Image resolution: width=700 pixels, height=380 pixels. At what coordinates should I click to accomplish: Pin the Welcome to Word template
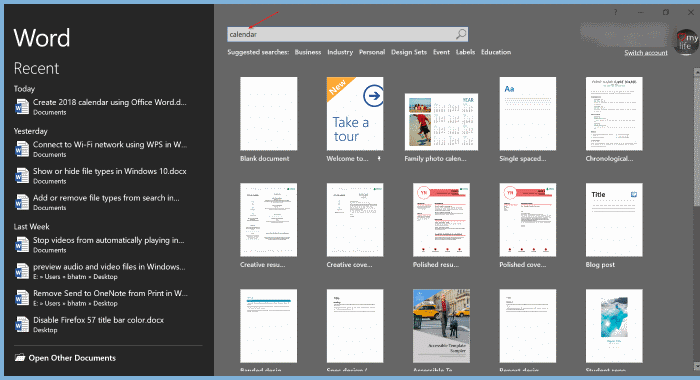379,159
